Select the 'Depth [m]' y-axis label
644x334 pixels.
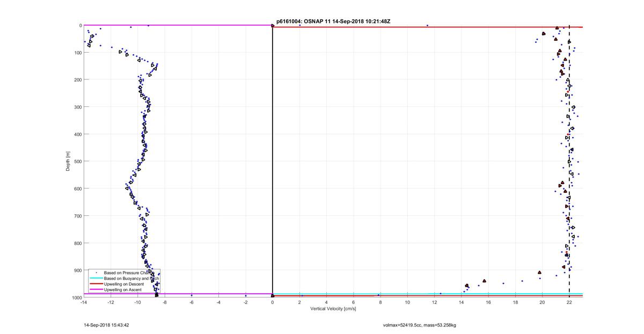pos(68,161)
